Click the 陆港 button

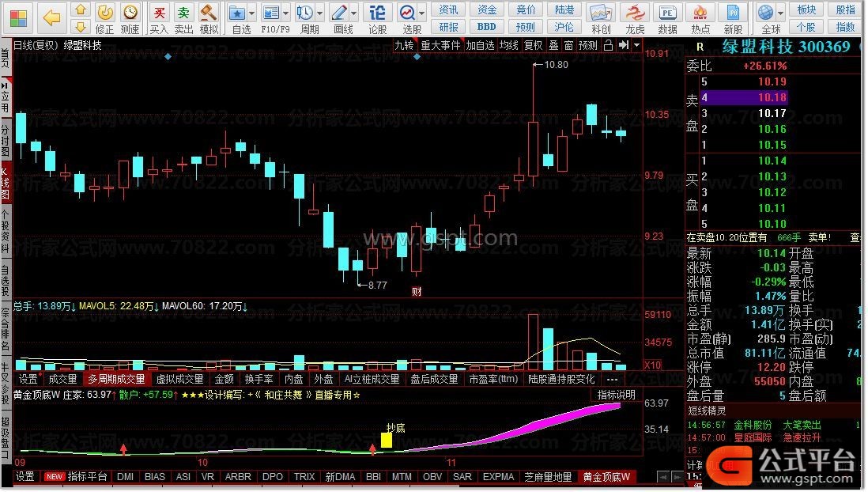(564, 9)
